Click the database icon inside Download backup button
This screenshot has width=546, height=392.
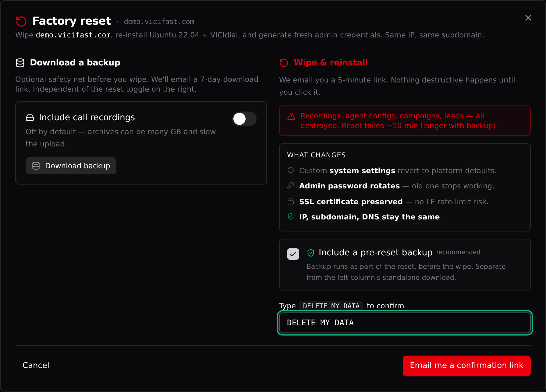(36, 166)
